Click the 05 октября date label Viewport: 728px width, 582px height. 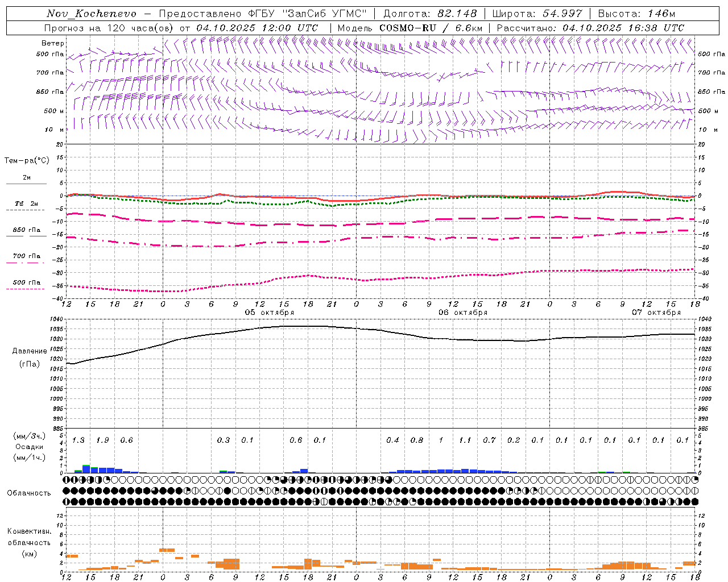coord(270,313)
